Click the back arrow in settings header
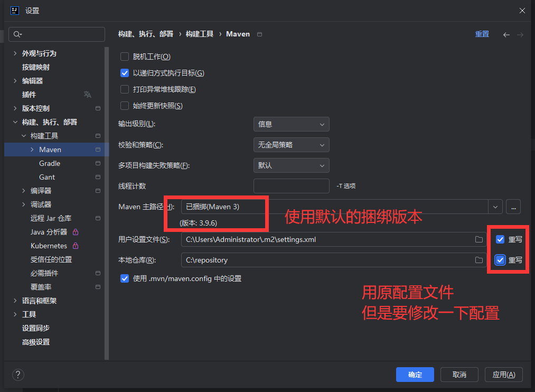Screen dimensions: 535x392 pyautogui.click(x=506, y=34)
